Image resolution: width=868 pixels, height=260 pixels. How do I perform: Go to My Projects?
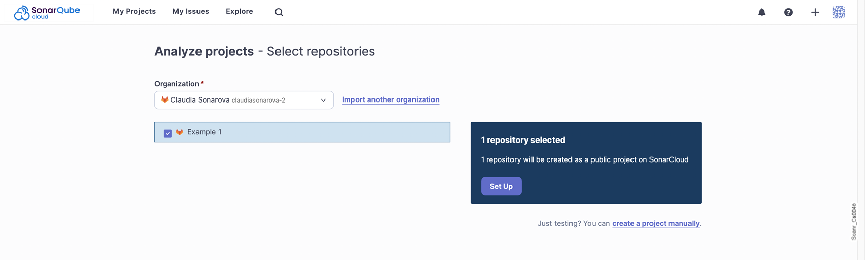tap(134, 11)
